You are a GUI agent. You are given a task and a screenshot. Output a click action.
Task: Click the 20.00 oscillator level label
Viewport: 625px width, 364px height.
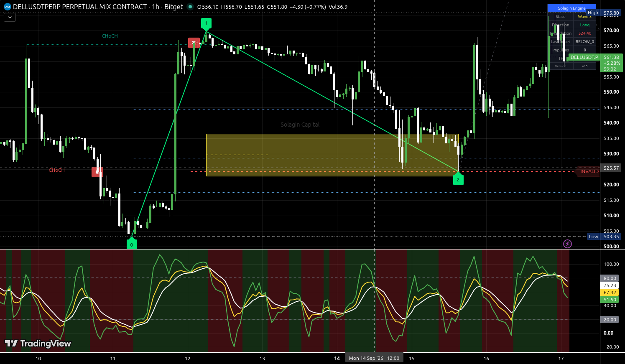610,320
